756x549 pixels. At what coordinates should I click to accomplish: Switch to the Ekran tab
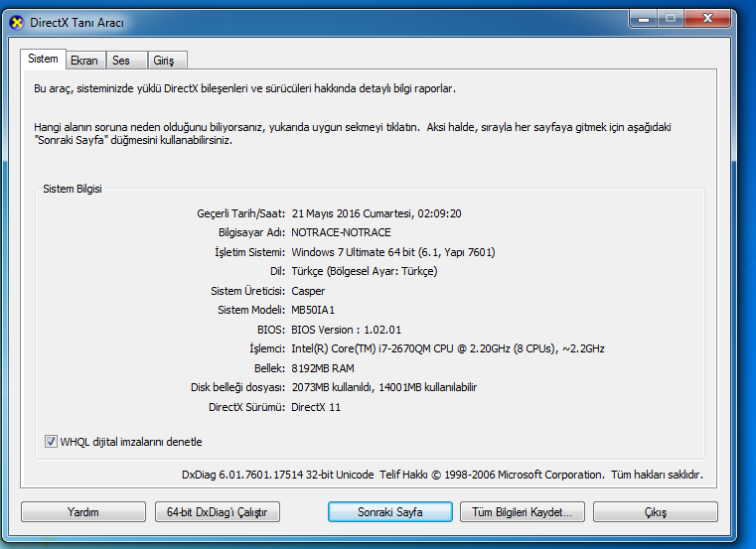point(84,61)
